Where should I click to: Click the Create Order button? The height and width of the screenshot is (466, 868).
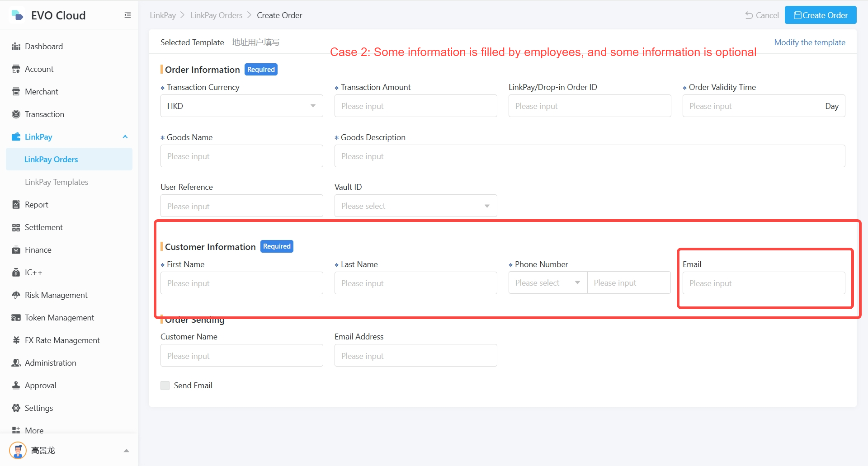820,15
